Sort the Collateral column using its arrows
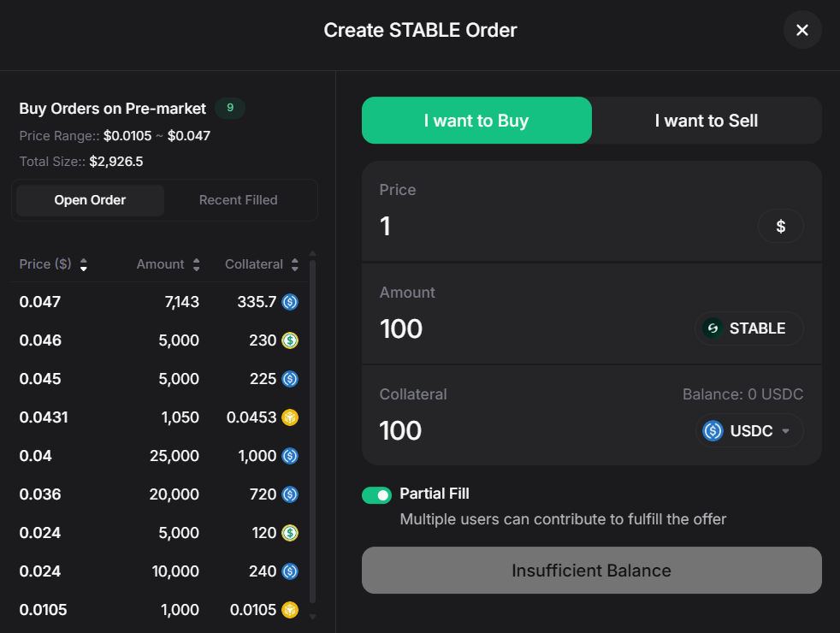840x633 pixels. tap(294, 264)
